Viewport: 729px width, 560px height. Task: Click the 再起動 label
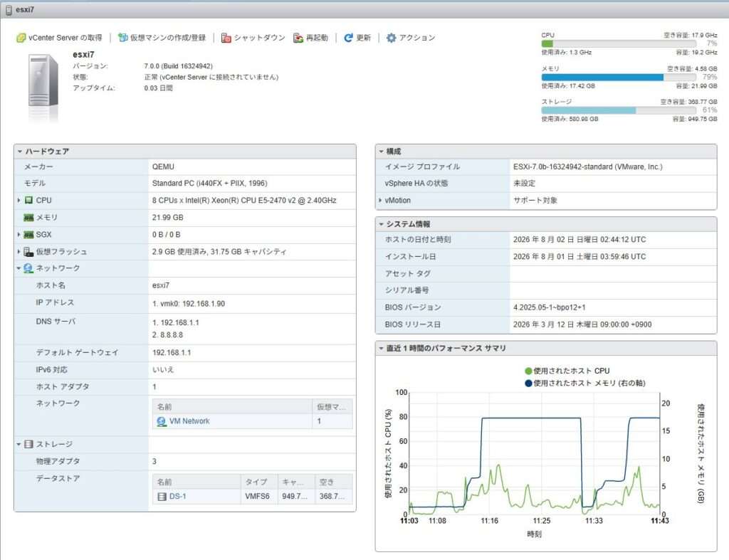click(x=317, y=38)
